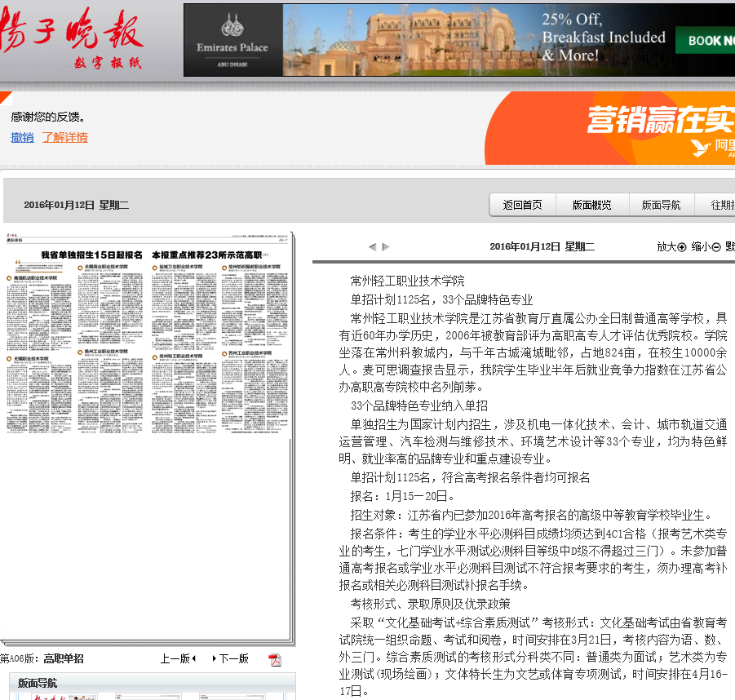
Task: Open the 版面导航 tab
Action: pos(661,205)
